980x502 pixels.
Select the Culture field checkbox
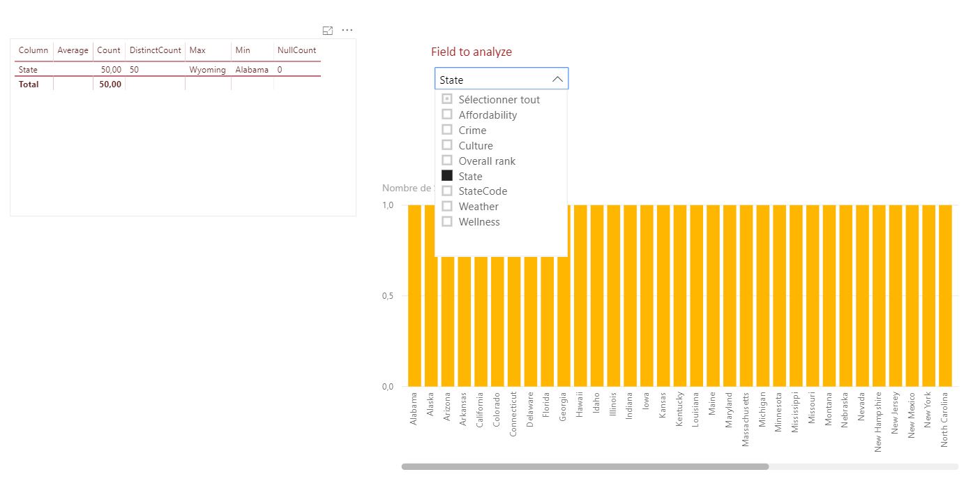[447, 145]
